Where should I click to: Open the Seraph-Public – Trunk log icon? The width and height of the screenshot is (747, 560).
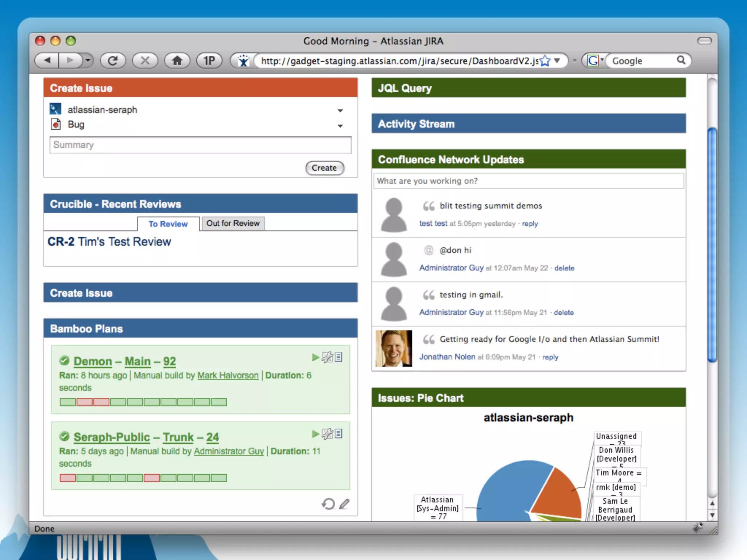pyautogui.click(x=338, y=433)
